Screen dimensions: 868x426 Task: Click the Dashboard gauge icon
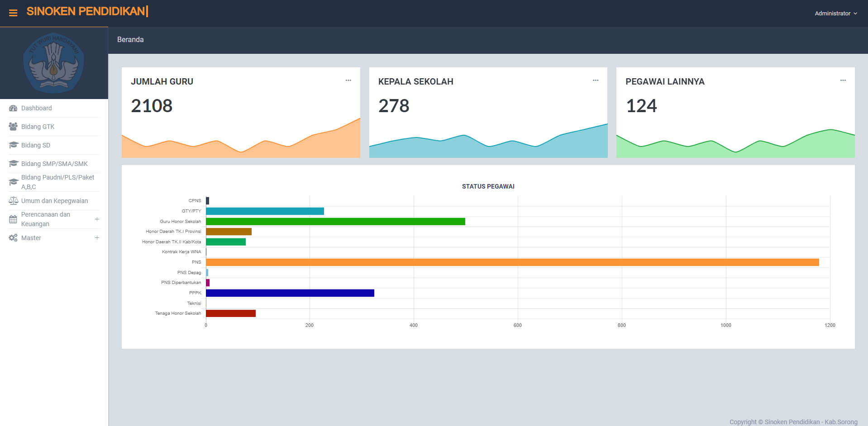coord(13,108)
